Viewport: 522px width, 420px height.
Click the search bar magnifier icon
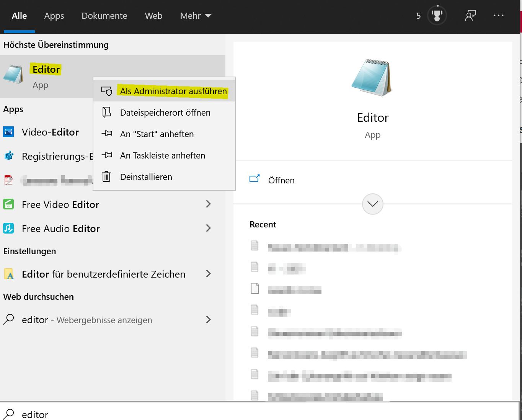tap(8, 414)
